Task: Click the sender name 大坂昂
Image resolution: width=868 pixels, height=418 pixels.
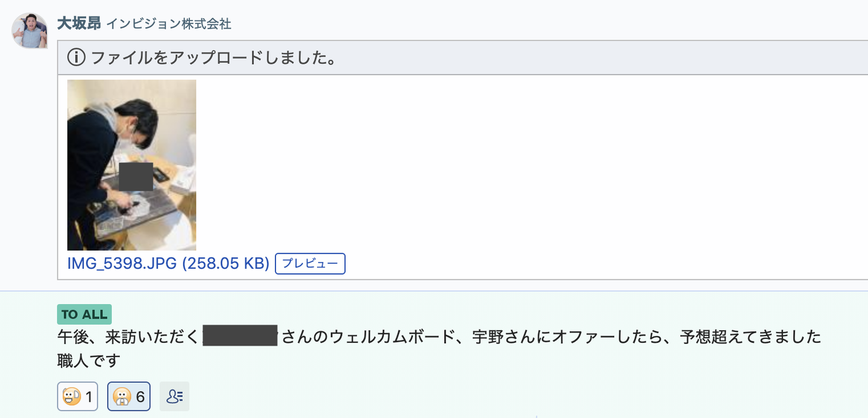Action: pos(78,23)
